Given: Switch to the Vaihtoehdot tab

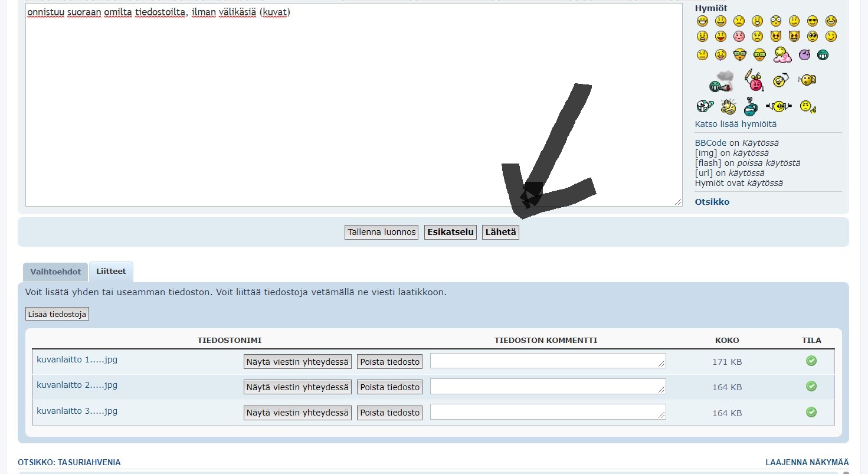Looking at the screenshot, I should pyautogui.click(x=55, y=272).
